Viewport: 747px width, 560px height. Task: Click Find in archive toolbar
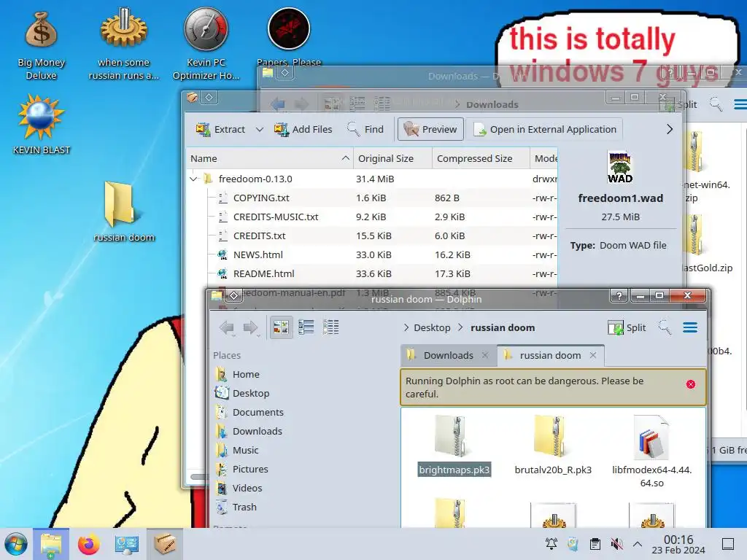pos(365,129)
